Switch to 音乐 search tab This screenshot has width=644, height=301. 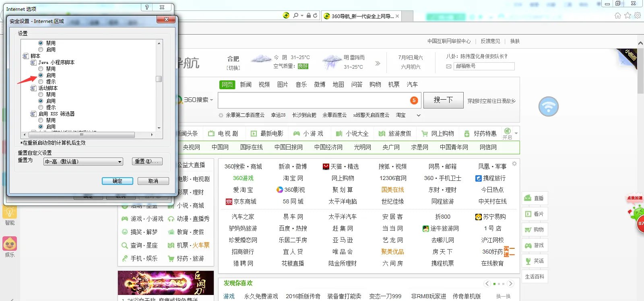(301, 85)
